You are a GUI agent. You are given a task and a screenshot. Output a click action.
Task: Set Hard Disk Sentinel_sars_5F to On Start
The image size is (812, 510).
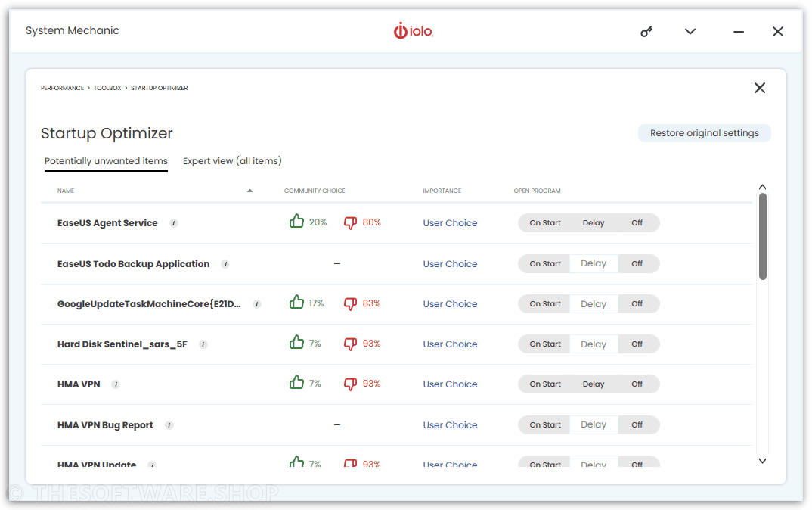coord(545,344)
